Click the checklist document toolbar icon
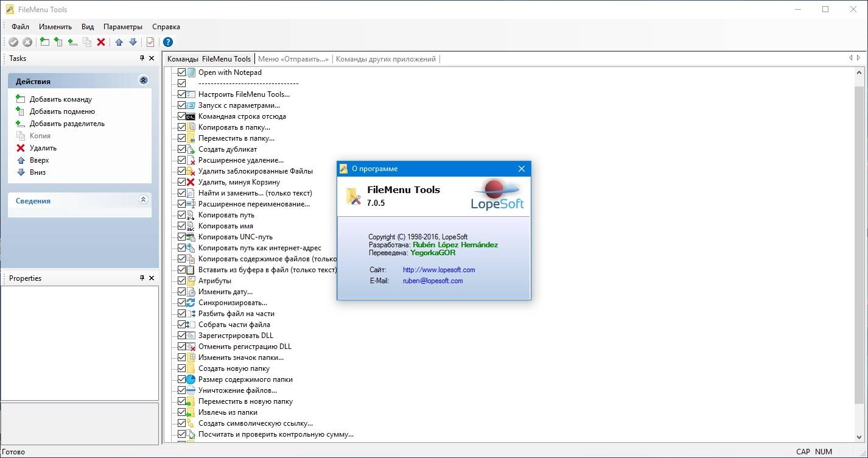This screenshot has width=868, height=458. (x=150, y=42)
